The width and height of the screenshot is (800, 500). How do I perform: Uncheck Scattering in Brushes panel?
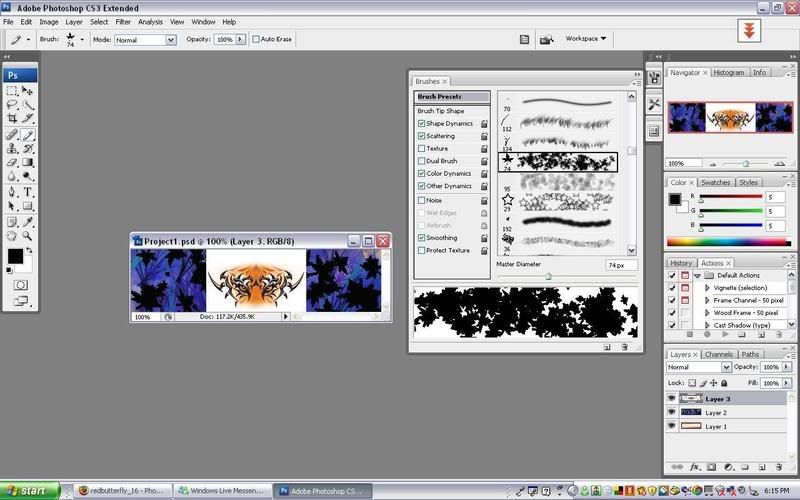tap(421, 136)
